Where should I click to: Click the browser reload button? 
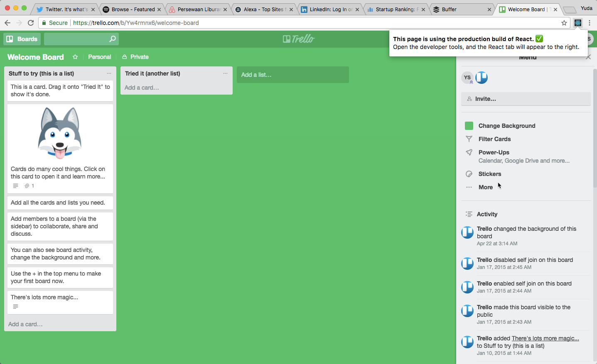[31, 23]
